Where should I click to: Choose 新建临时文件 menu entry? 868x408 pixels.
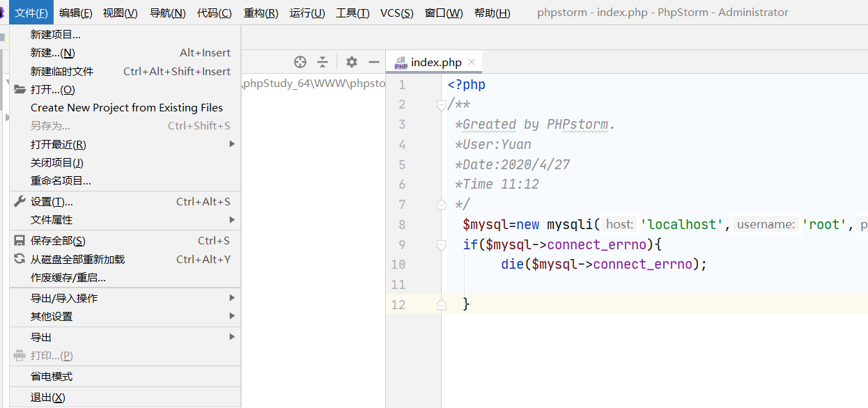pos(125,71)
